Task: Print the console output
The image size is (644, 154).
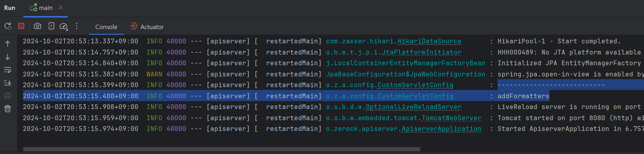Action: pyautogui.click(x=8, y=96)
